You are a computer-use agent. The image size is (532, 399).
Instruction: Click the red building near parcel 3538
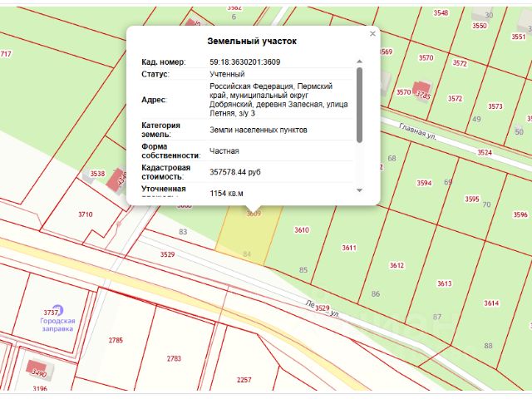click(x=116, y=180)
